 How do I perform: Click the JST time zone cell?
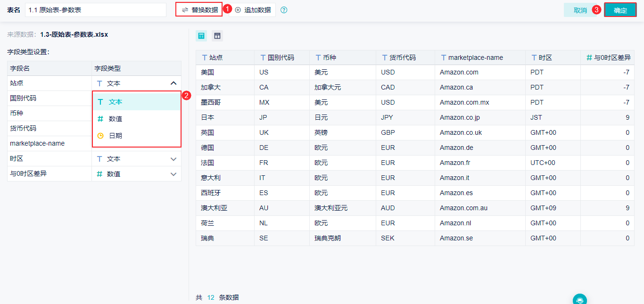[553, 117]
